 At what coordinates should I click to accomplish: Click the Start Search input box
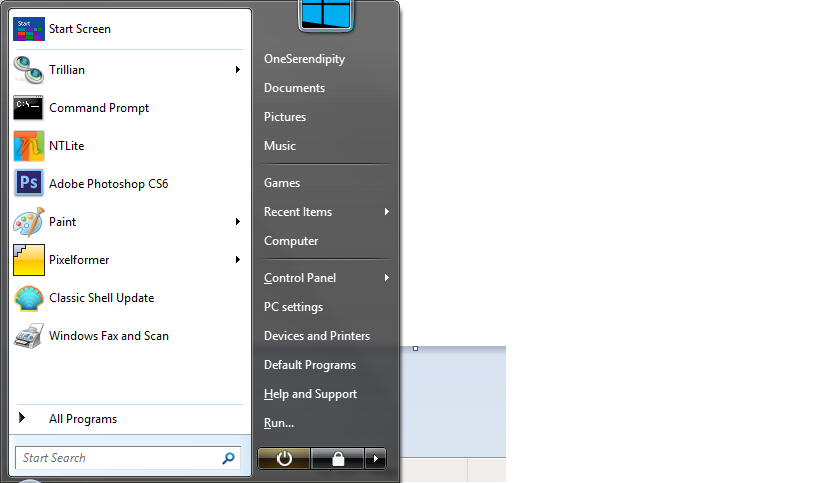pos(128,458)
